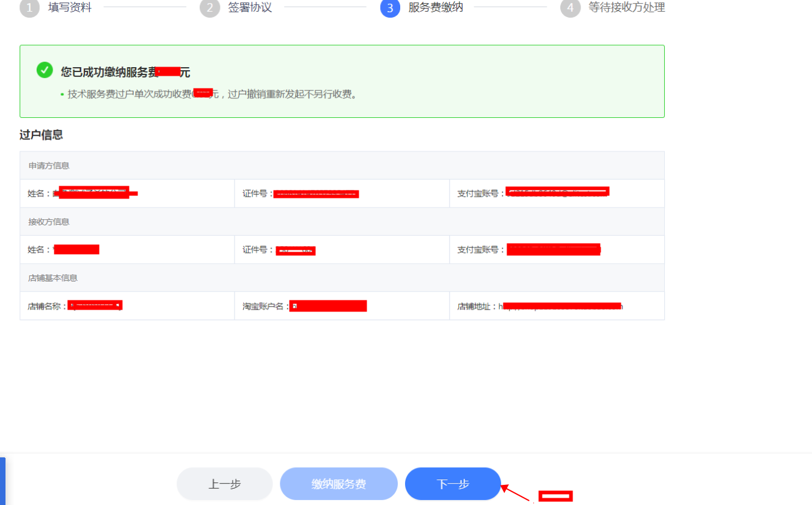
Task: Select the 等待接收方处理 step label
Action: tap(626, 8)
